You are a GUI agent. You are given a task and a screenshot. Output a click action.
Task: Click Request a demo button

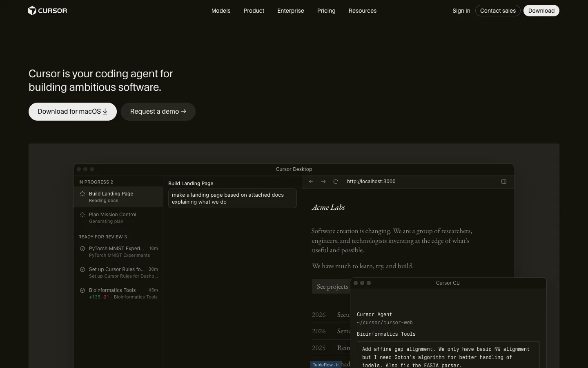pyautogui.click(x=158, y=112)
